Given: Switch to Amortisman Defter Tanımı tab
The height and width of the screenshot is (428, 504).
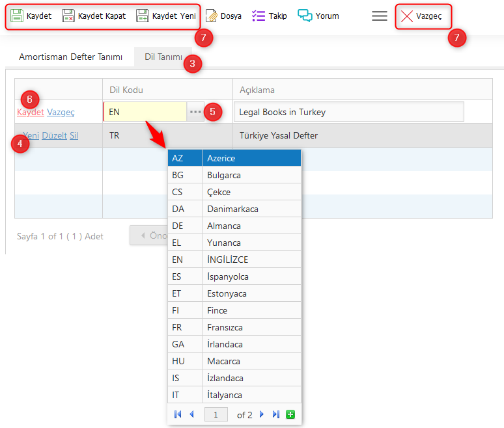Looking at the screenshot, I should 70,57.
